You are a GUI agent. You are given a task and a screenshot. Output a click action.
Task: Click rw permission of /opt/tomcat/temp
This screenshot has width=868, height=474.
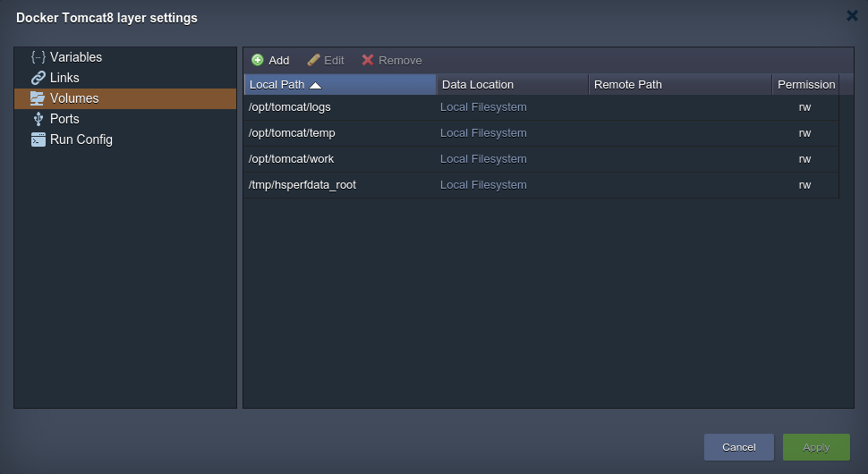pyautogui.click(x=804, y=133)
